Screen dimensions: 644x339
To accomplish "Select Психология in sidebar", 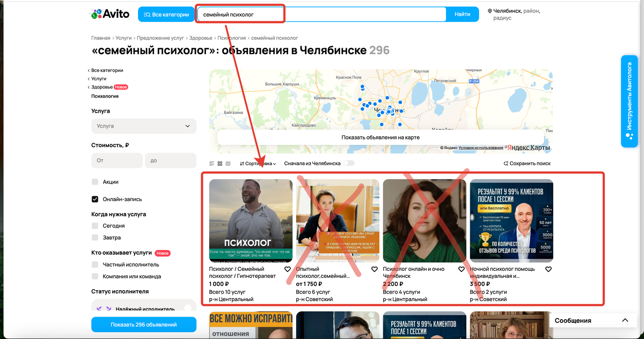I will click(x=105, y=96).
